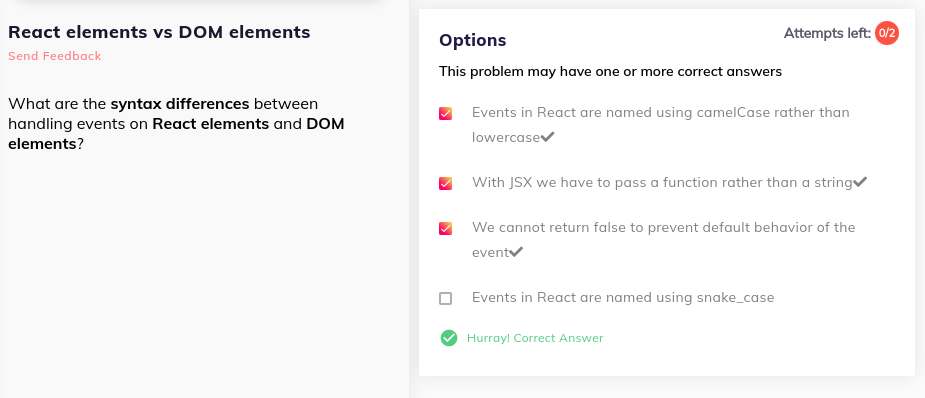Uncheck the 'cannot return false' option checkbox
The width and height of the screenshot is (925, 398).
(445, 228)
